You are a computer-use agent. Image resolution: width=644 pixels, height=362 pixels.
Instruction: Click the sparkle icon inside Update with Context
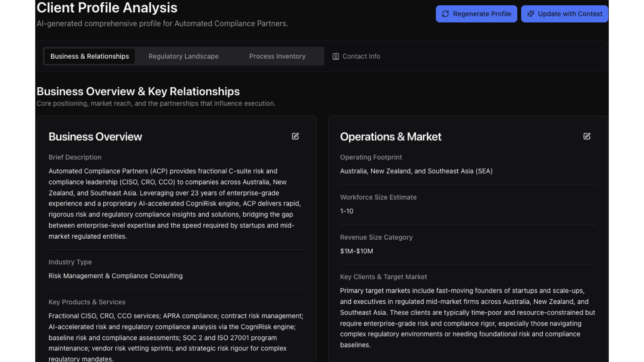pos(531,14)
